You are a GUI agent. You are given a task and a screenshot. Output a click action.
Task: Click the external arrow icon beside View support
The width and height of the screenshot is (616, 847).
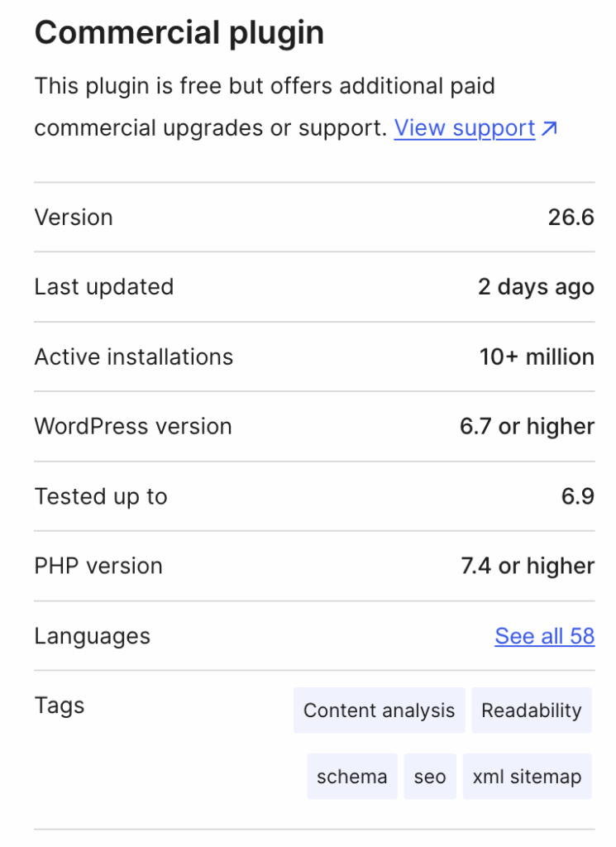click(x=550, y=129)
